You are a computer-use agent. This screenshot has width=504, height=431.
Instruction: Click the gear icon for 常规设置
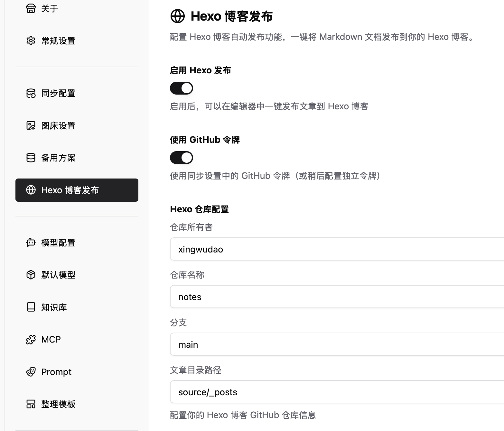[x=31, y=41]
